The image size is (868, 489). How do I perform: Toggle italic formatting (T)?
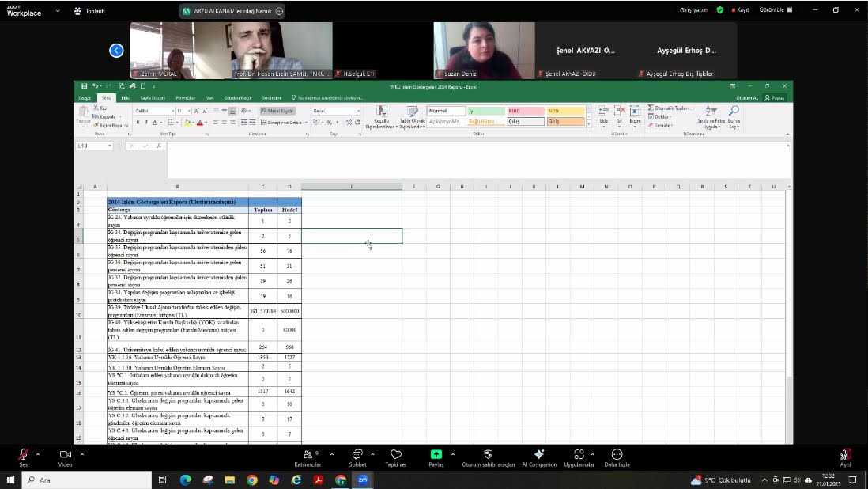point(146,123)
